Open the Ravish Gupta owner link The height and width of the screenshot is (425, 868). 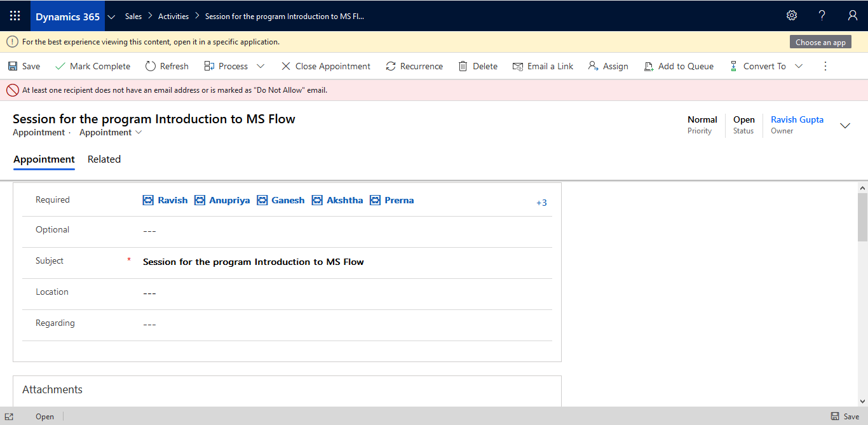(x=797, y=119)
